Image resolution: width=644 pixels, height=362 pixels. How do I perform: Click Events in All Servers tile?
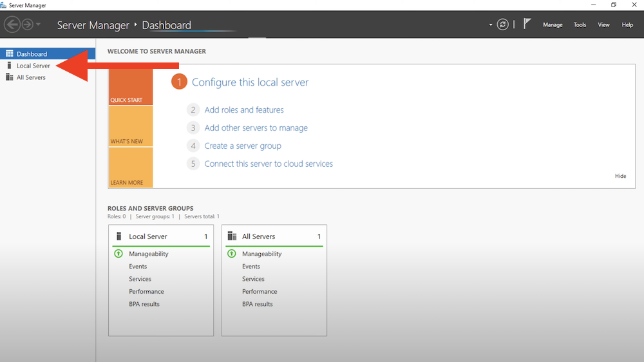[x=251, y=266]
